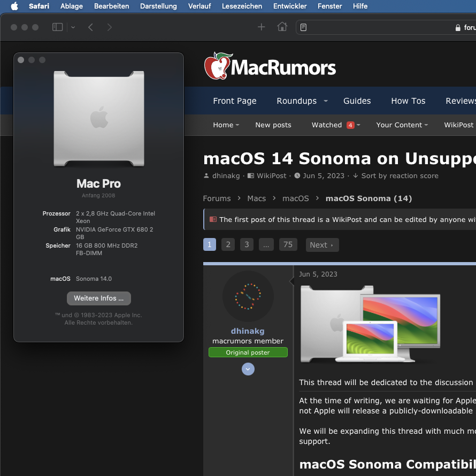
Task: Click dhinakg author link under title
Action: click(x=226, y=176)
